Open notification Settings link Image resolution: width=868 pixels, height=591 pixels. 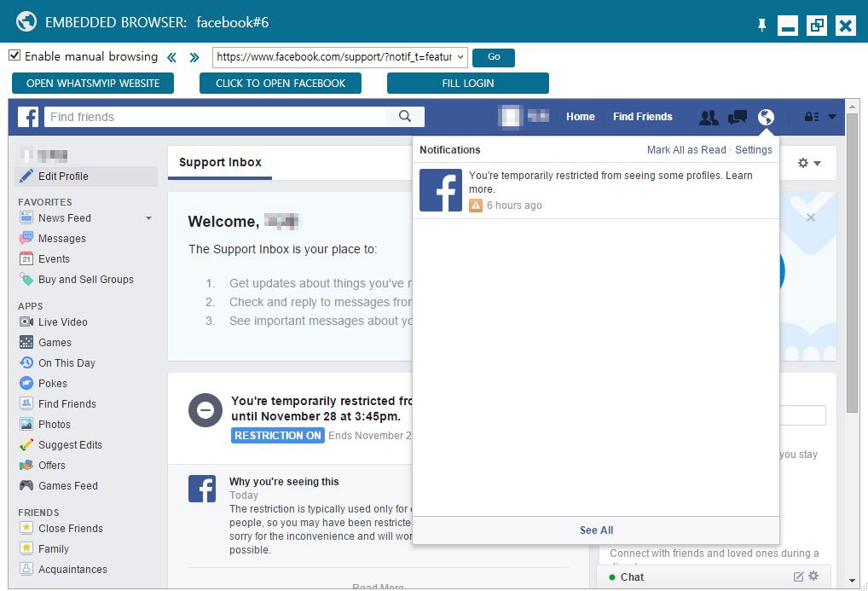[x=754, y=150]
